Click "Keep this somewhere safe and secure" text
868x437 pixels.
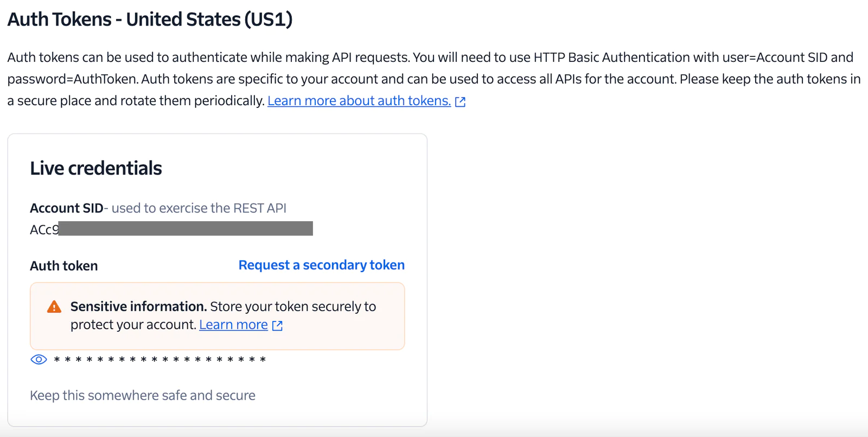143,395
